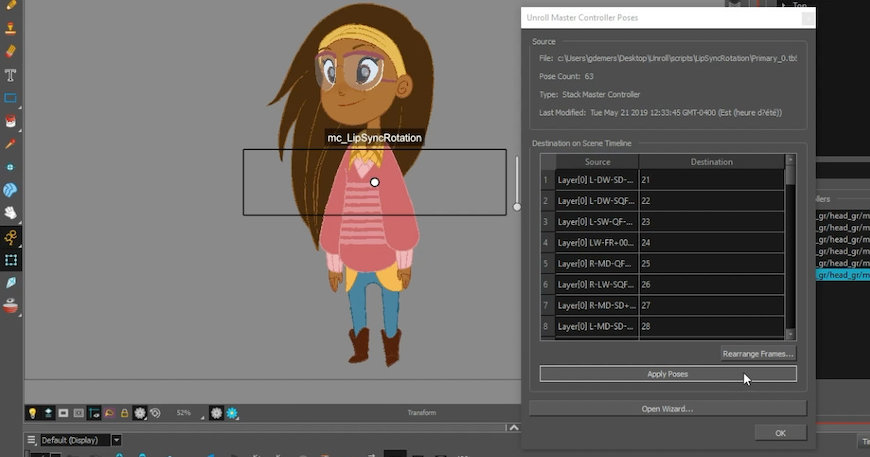Screen dimensions: 870x457
Task: Click row header number 1 in the table
Action: click(547, 180)
